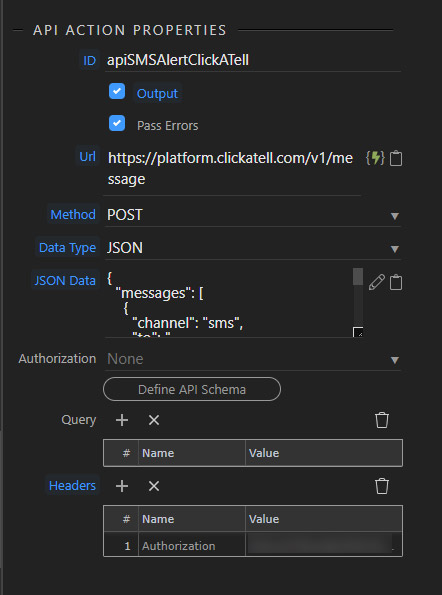Edit JSON Data with pencil icon
The width and height of the screenshot is (442, 595).
tap(377, 282)
